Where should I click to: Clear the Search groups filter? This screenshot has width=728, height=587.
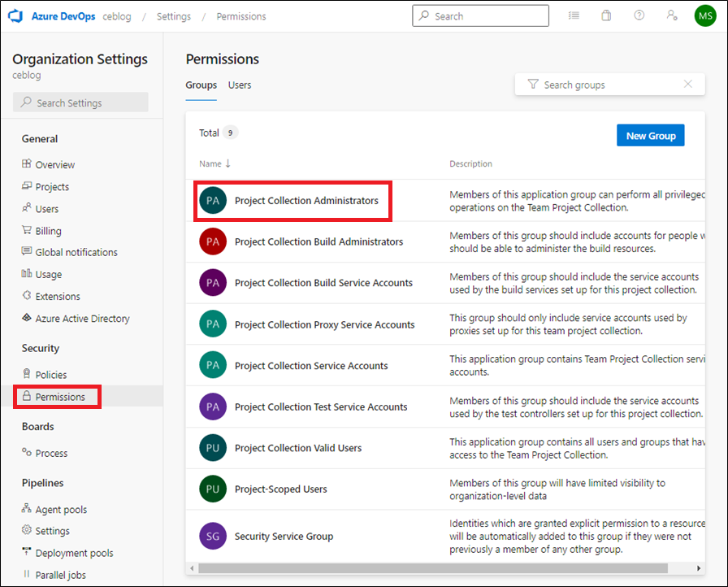point(688,84)
